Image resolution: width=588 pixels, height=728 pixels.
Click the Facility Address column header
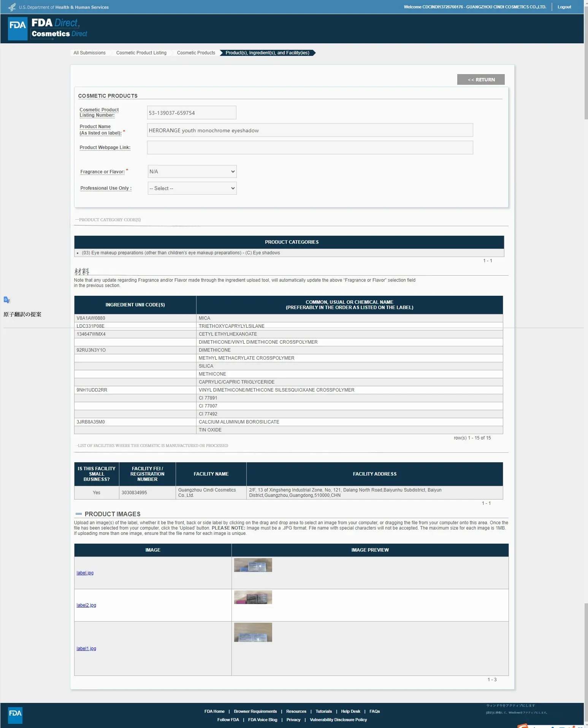[374, 474]
